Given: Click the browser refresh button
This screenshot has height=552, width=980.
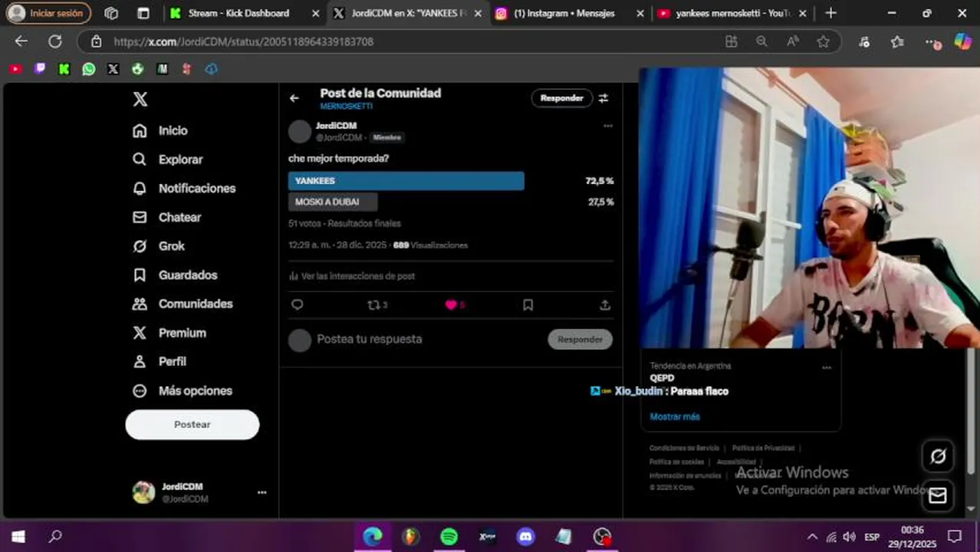Looking at the screenshot, I should 55,41.
